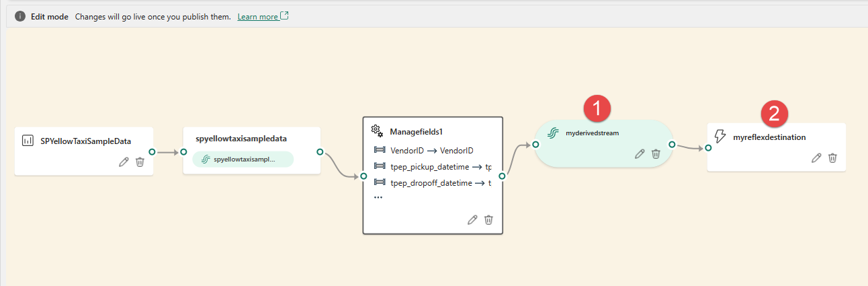Edit the SPYellowTaxiSampleData source node
This screenshot has height=286, width=868.
pyautogui.click(x=124, y=162)
